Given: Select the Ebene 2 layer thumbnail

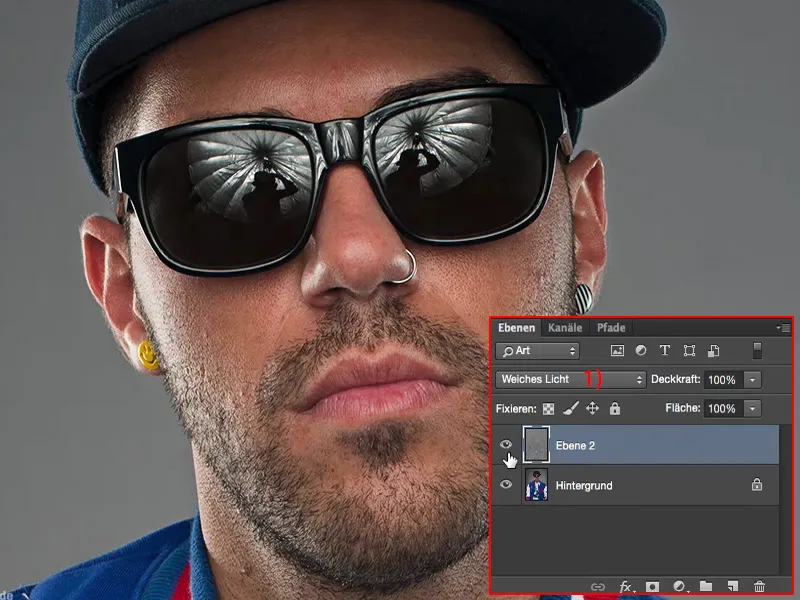Looking at the screenshot, I should click(536, 445).
